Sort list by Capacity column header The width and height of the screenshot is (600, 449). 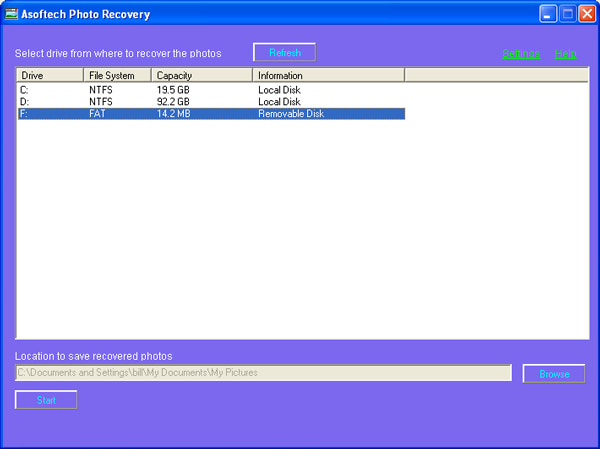pyautogui.click(x=201, y=75)
